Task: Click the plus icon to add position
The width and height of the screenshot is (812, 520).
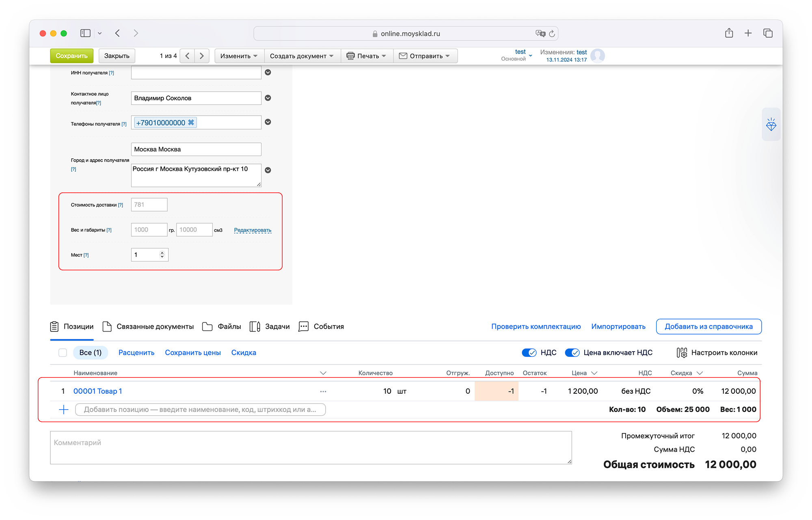Action: tap(64, 410)
